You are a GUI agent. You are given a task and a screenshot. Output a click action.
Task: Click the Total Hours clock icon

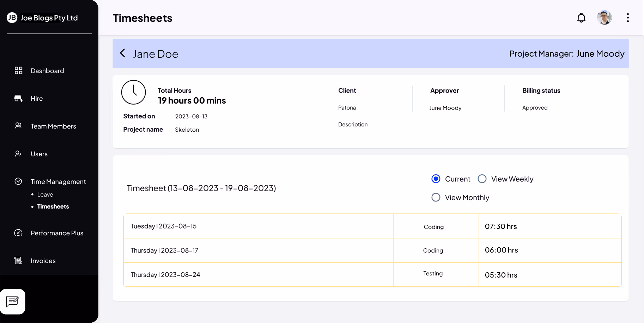click(x=133, y=92)
